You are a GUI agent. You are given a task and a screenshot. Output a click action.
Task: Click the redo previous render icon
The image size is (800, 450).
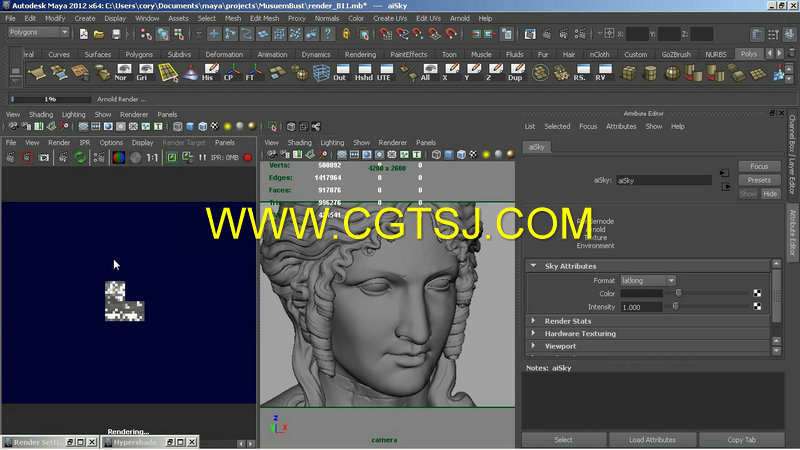tap(10, 158)
